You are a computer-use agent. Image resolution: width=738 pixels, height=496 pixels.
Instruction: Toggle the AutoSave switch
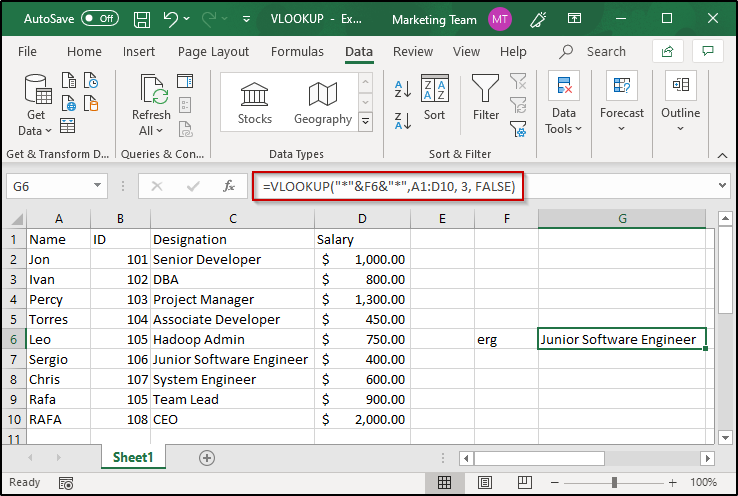tap(99, 19)
